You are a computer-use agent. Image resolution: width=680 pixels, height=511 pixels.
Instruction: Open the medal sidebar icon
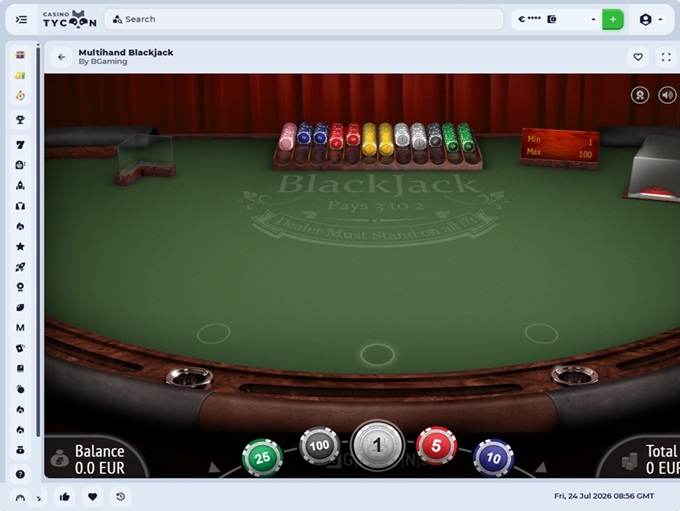point(20,287)
